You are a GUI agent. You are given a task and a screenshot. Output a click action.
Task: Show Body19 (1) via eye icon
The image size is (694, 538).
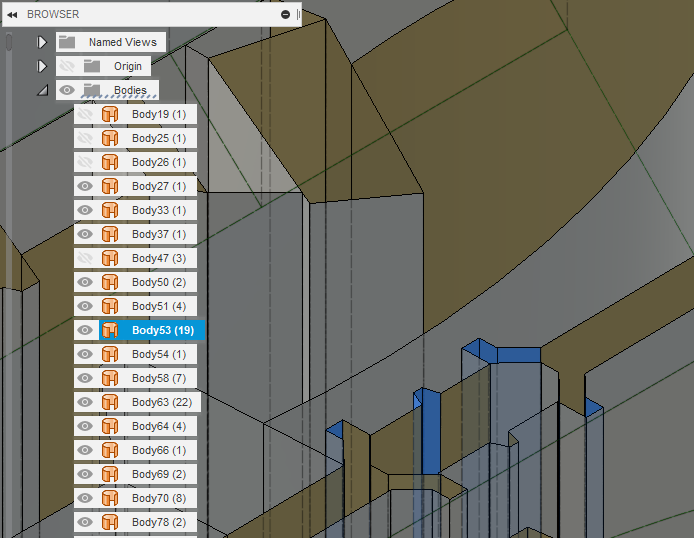(85, 114)
